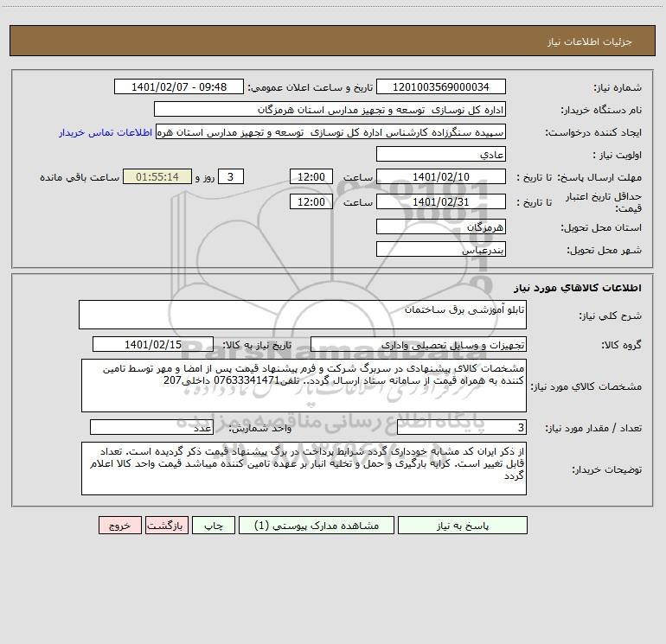Click buyer name field اداره کل نوسازی
Image resolution: width=666 pixels, height=644 pixels.
tap(330, 109)
